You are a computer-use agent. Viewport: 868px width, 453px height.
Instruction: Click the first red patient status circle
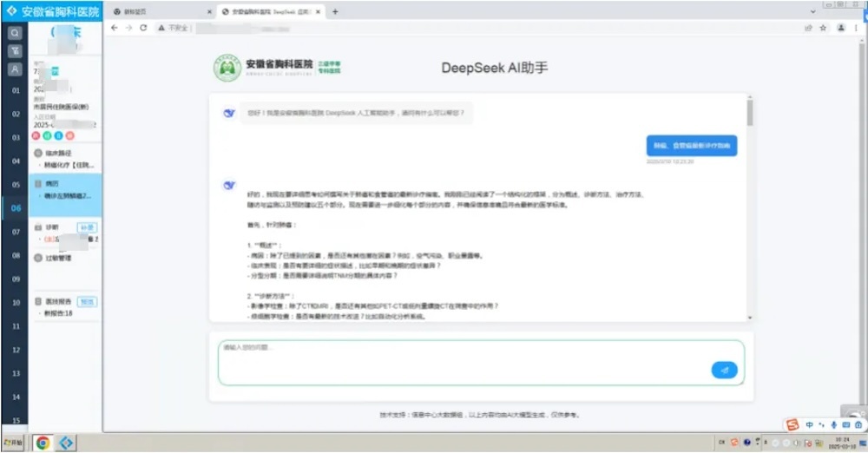tap(36, 135)
